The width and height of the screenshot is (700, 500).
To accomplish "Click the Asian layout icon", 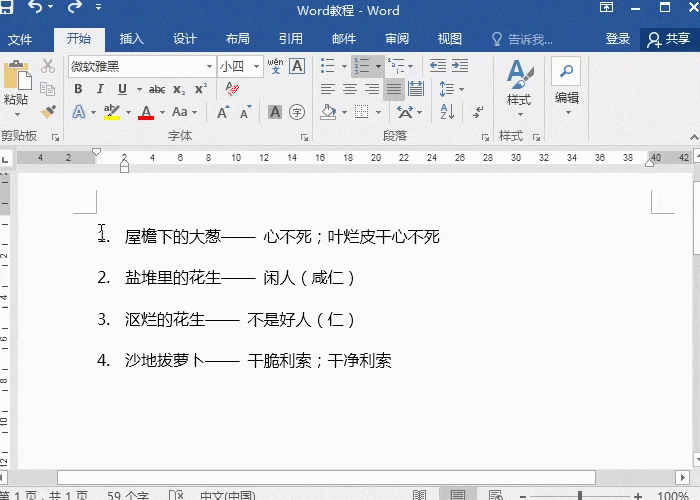I will 405,112.
